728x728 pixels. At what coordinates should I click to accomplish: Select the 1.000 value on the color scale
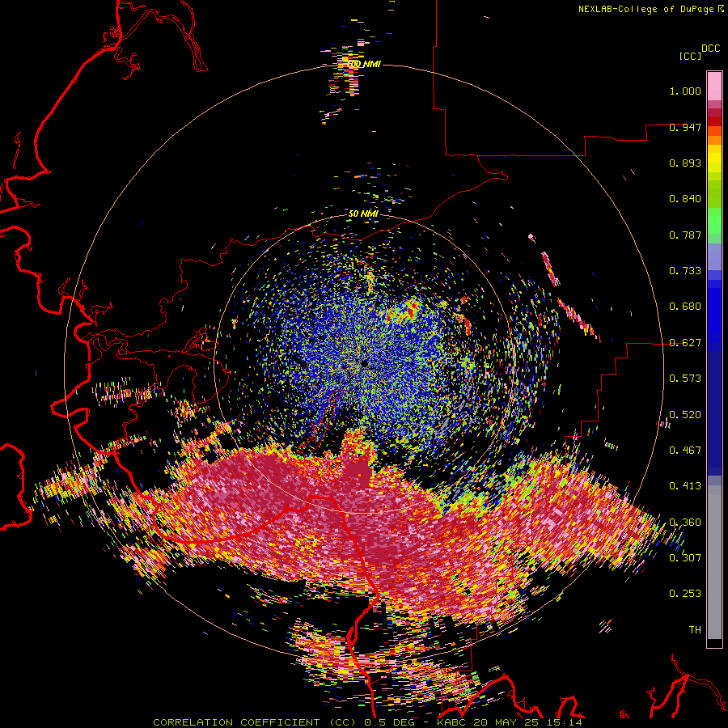click(685, 91)
